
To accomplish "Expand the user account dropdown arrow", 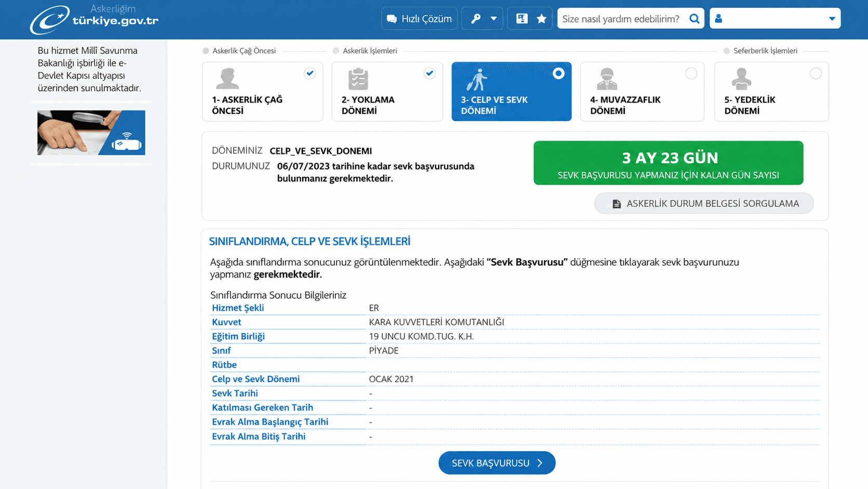I will (x=832, y=19).
